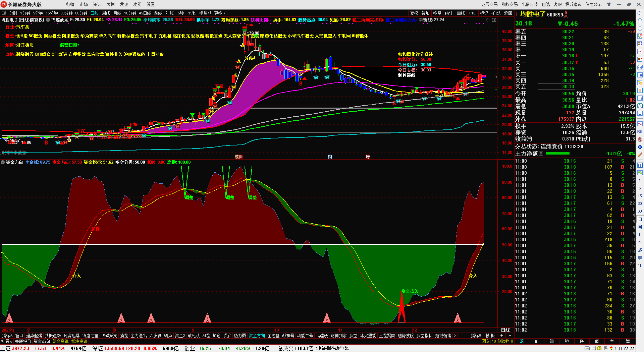644x352 pixels.
Task: Click the icon left of 分时 tab
Action: tap(4, 13)
